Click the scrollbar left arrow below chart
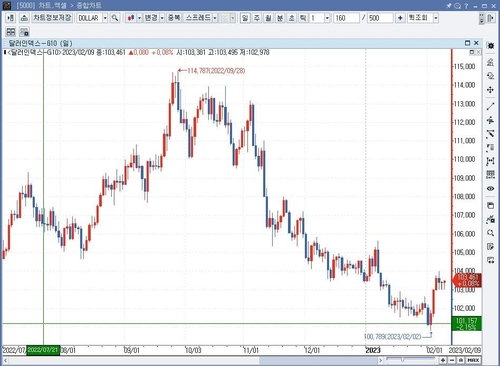Viewport: 500px width, 366px height. (5, 360)
